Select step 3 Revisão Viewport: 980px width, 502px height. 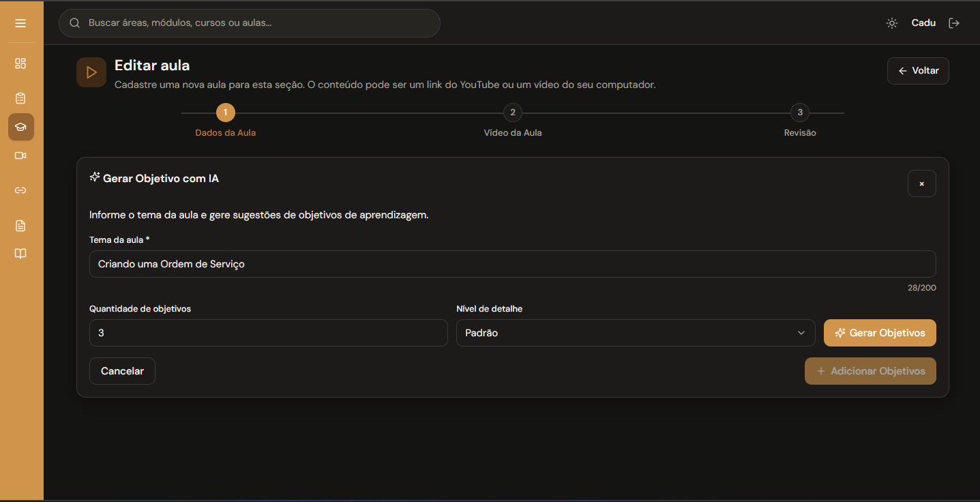pyautogui.click(x=800, y=121)
